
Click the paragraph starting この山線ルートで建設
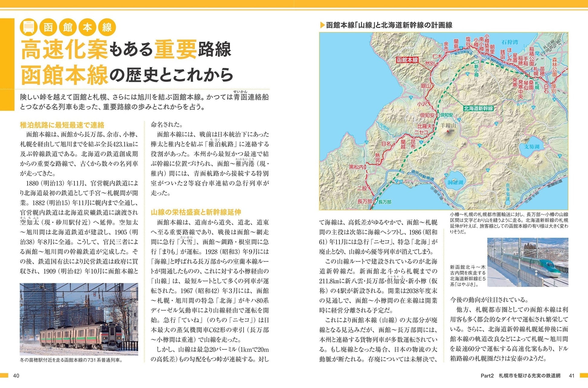378,286
